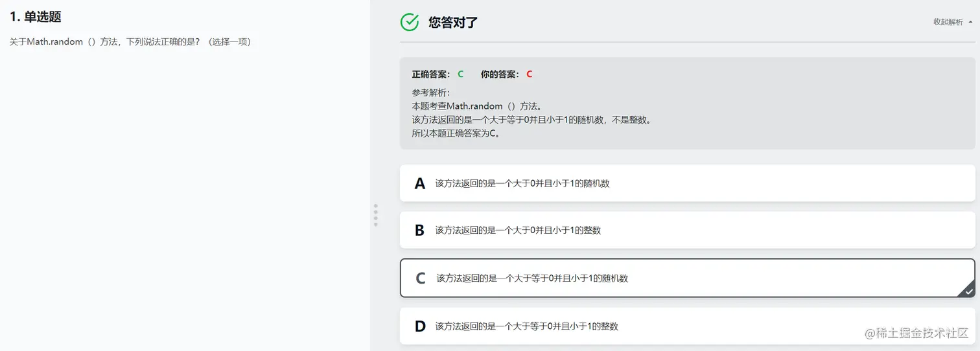
Task: Choose option text 大于等于0并且小于1的整数
Action: coord(527,326)
